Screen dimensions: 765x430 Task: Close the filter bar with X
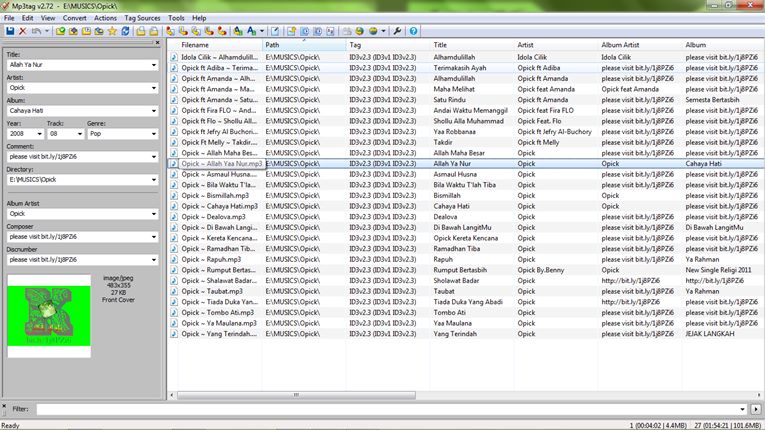tap(4, 405)
